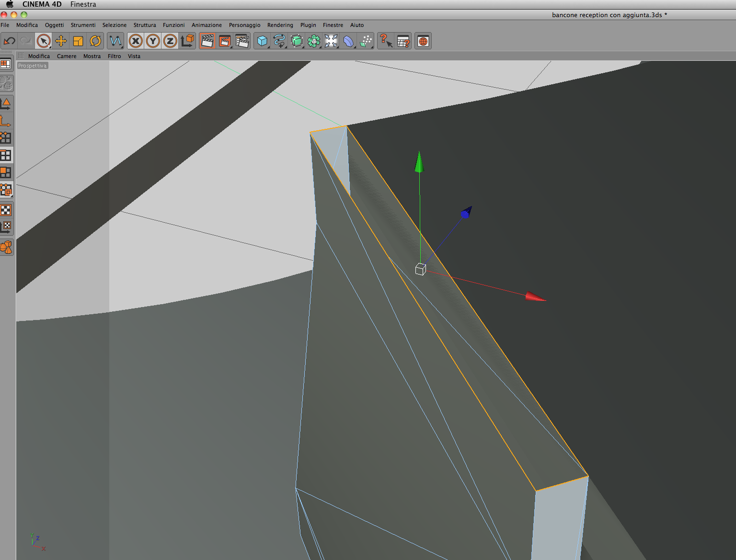
Task: Click the Make Editable icon
Action: 6,83
